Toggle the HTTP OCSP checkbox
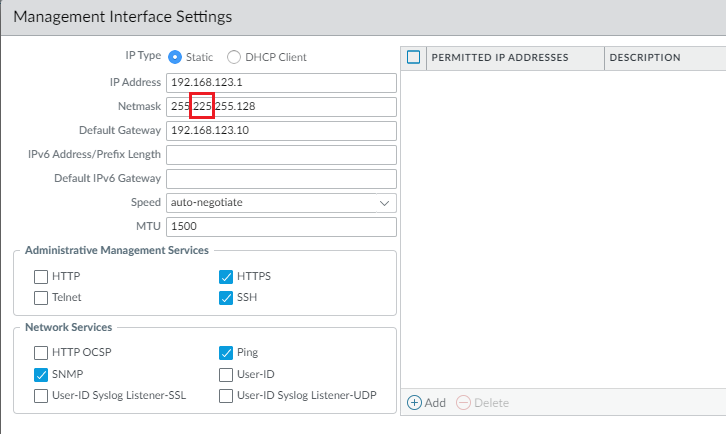726x434 pixels. point(41,352)
